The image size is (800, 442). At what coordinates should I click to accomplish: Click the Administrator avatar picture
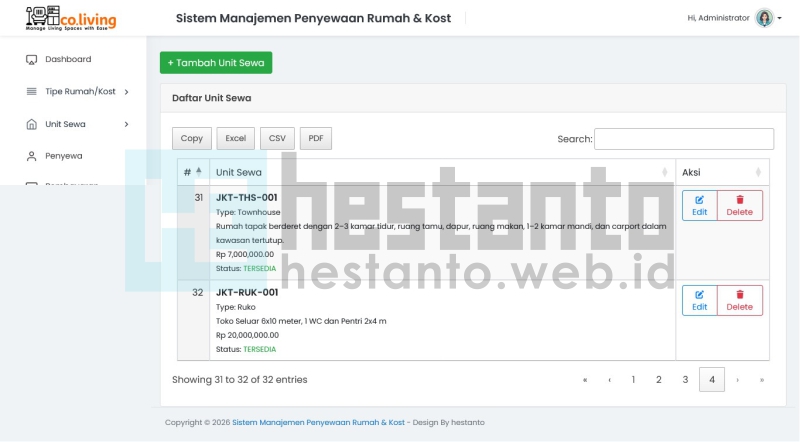pos(764,18)
